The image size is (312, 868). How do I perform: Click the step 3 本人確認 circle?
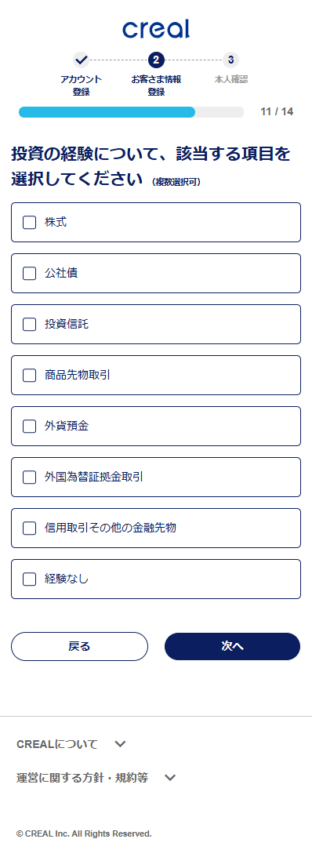pos(230,60)
